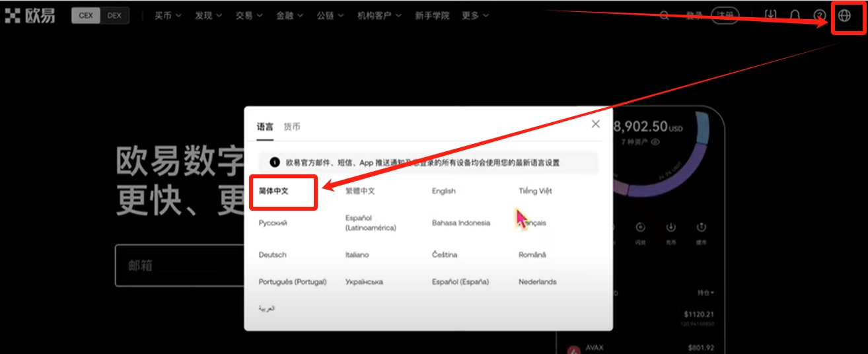Expand the 金融 menu

click(x=289, y=16)
